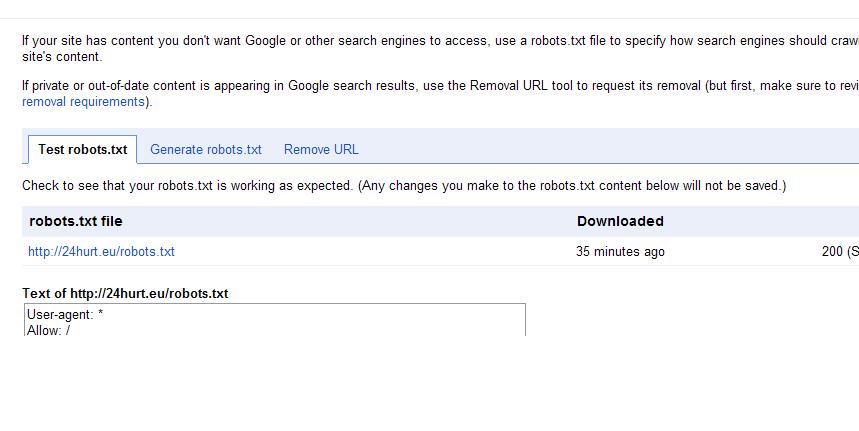
Task: Click the "Text of http://24hurt.eu/robots.txt" label
Action: (125, 294)
